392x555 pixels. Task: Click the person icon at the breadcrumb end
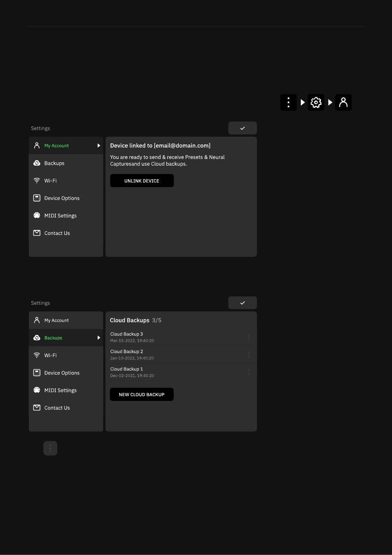point(343,102)
